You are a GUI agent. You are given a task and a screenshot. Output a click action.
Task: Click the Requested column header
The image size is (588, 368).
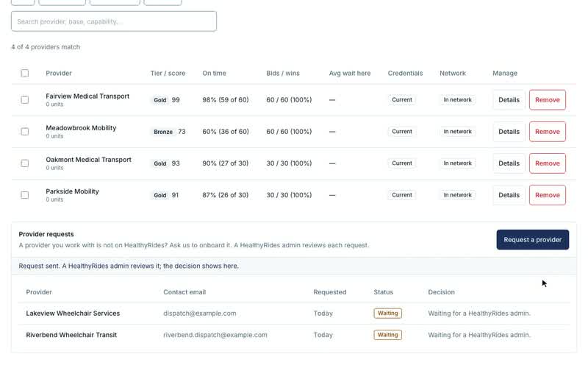330,292
